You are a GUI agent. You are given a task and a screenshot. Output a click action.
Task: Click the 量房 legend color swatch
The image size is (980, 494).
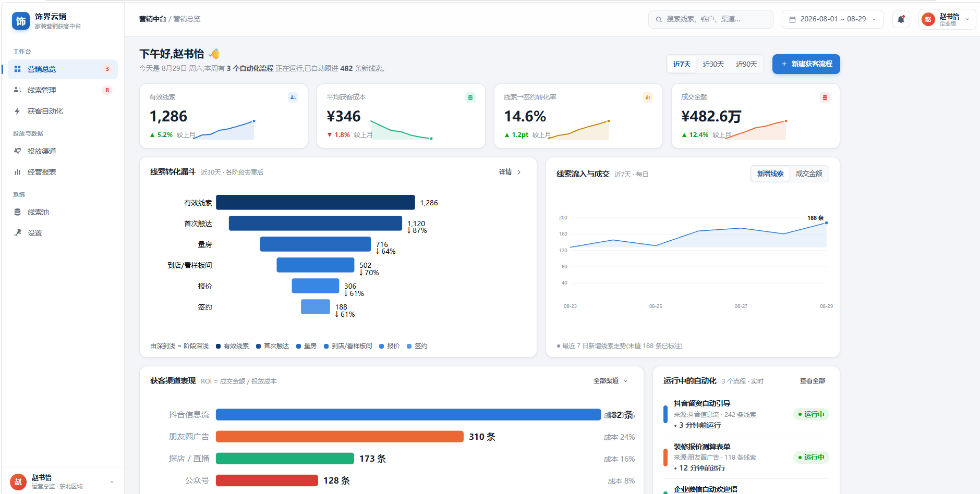[x=298, y=346]
